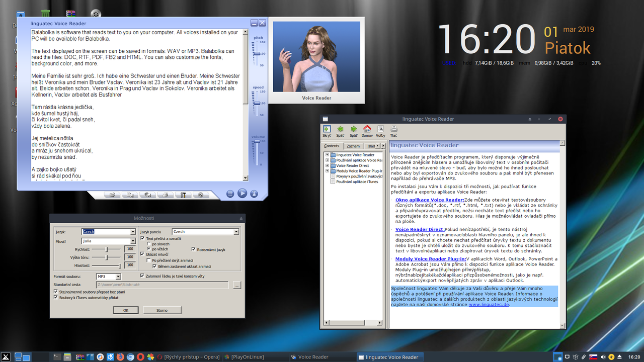Screen dimensions: 644x362
Task: Click the open file icon in Voice Reader toolbar
Action: coord(112,195)
